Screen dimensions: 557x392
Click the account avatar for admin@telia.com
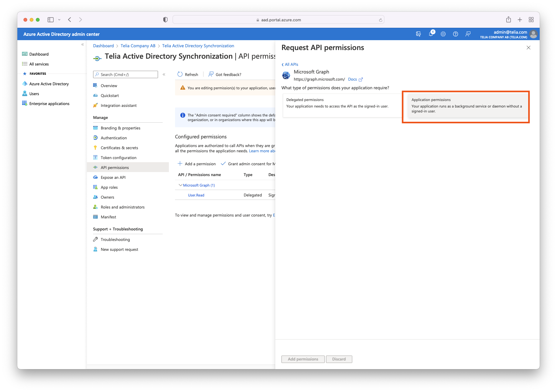click(x=533, y=34)
